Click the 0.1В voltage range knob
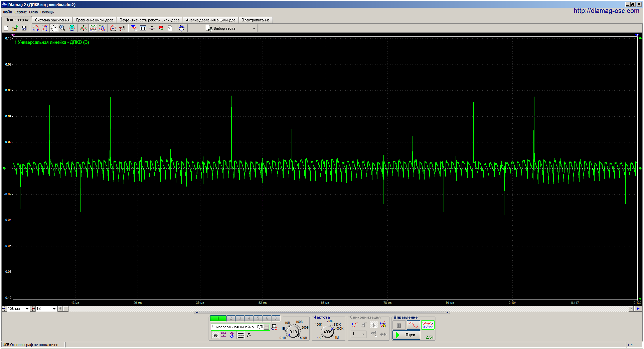The height and width of the screenshot is (349, 644). [x=293, y=332]
